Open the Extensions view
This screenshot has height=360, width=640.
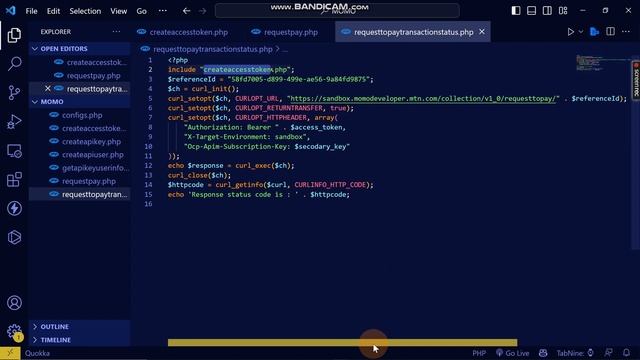click(14, 180)
